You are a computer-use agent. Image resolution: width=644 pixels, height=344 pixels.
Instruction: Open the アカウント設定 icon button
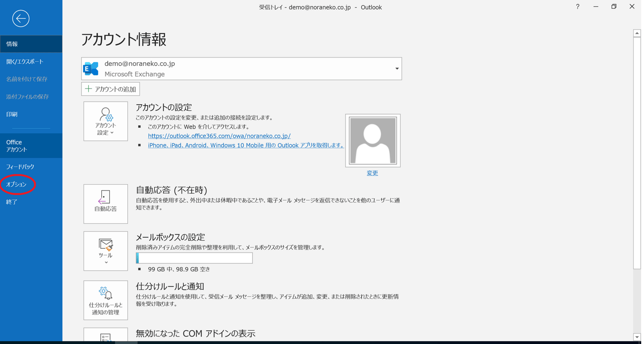tap(106, 121)
